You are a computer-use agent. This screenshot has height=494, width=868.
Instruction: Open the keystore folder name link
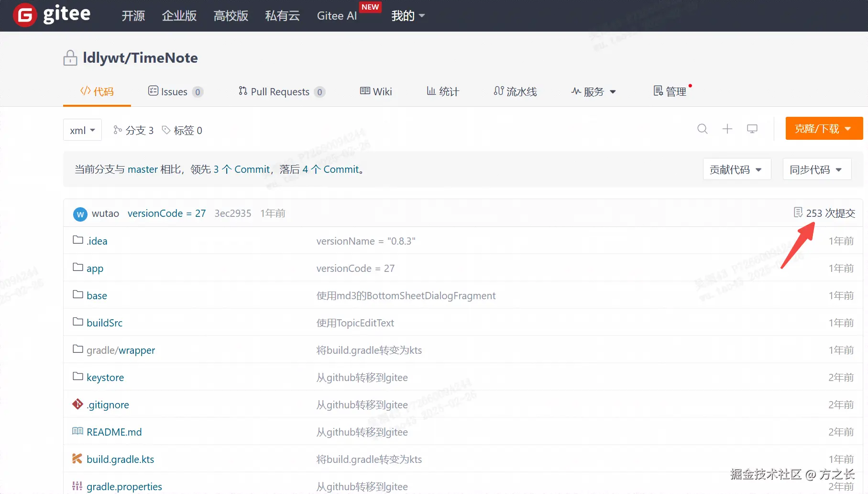(105, 377)
